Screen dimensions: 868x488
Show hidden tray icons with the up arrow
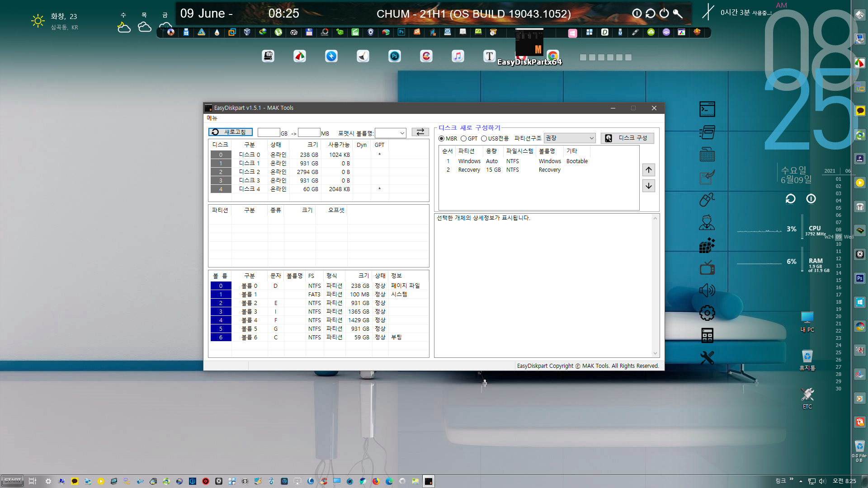click(x=801, y=481)
